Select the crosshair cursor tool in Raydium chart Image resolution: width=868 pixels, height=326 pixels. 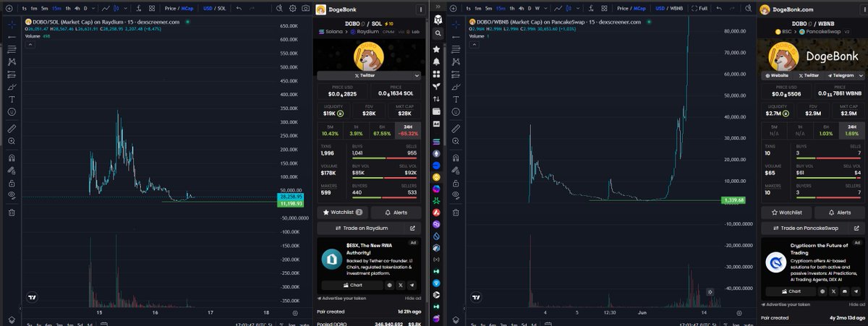click(x=12, y=24)
